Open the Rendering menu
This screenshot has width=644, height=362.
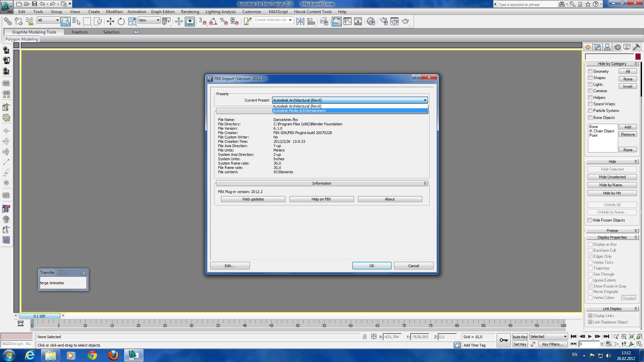pos(190,11)
